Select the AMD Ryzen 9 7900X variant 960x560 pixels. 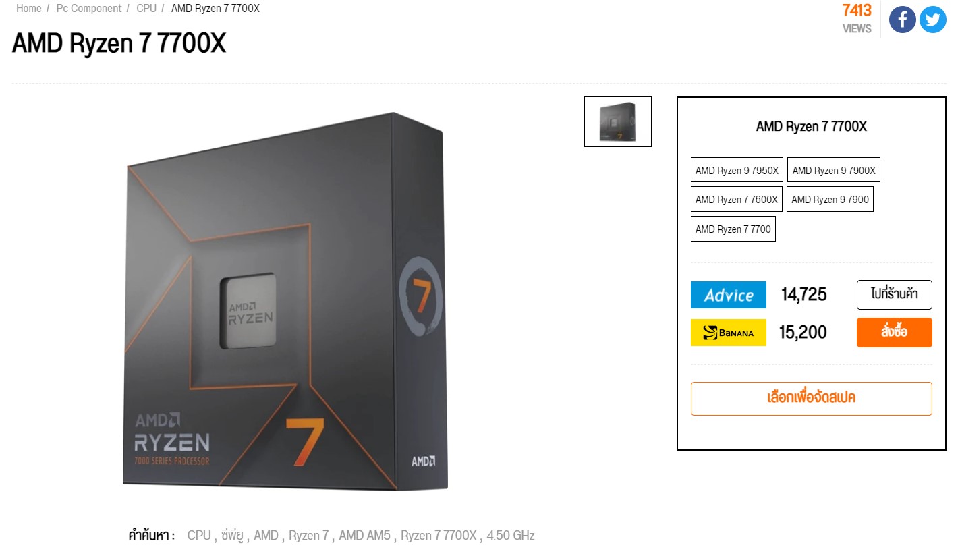point(834,170)
